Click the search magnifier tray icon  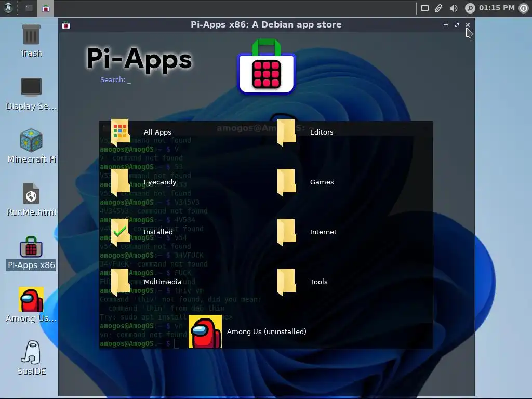click(470, 8)
